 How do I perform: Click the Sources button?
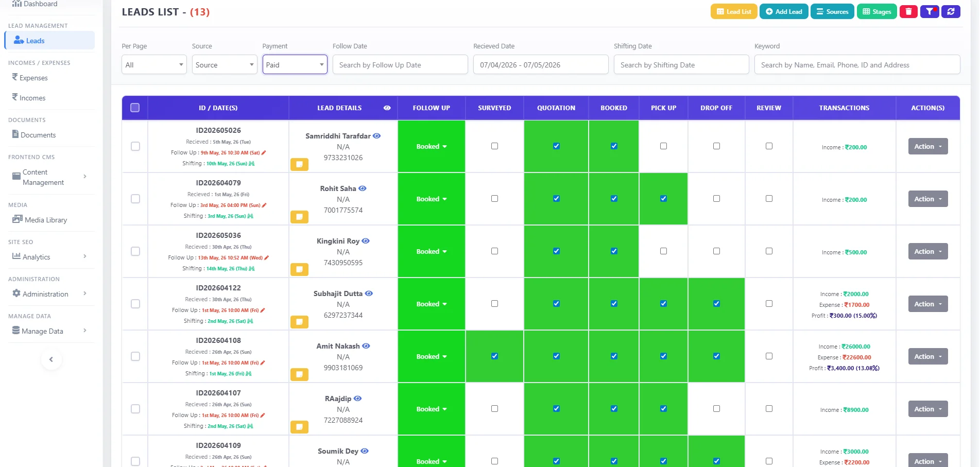pyautogui.click(x=832, y=11)
